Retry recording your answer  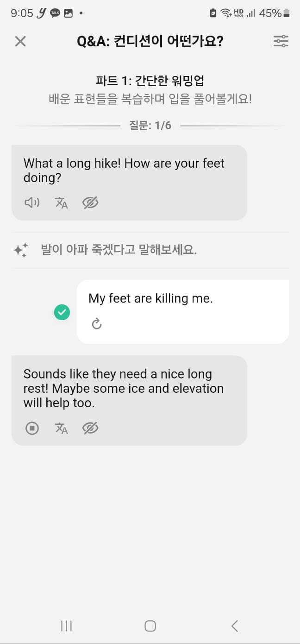pos(96,323)
